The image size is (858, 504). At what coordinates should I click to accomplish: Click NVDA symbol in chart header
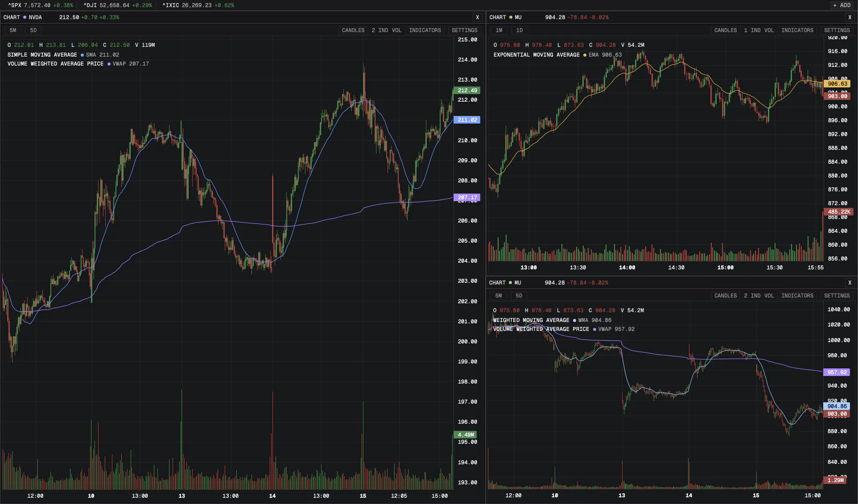[x=35, y=17]
